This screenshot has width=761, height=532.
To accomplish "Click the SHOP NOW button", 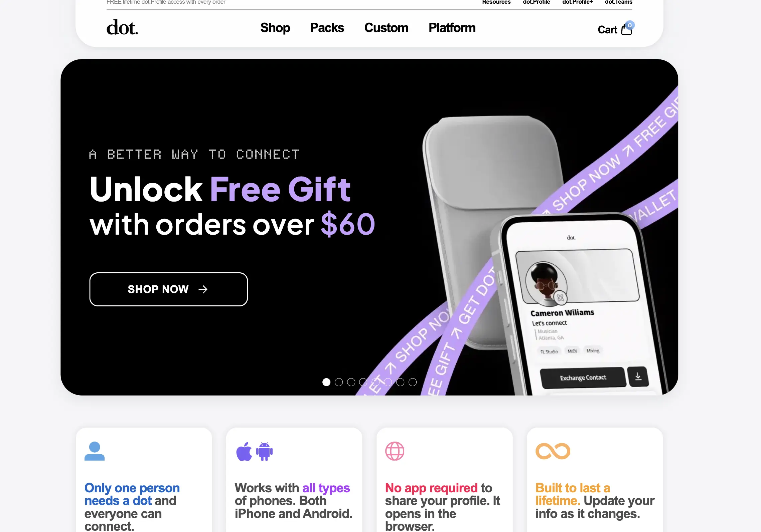I will tap(169, 289).
